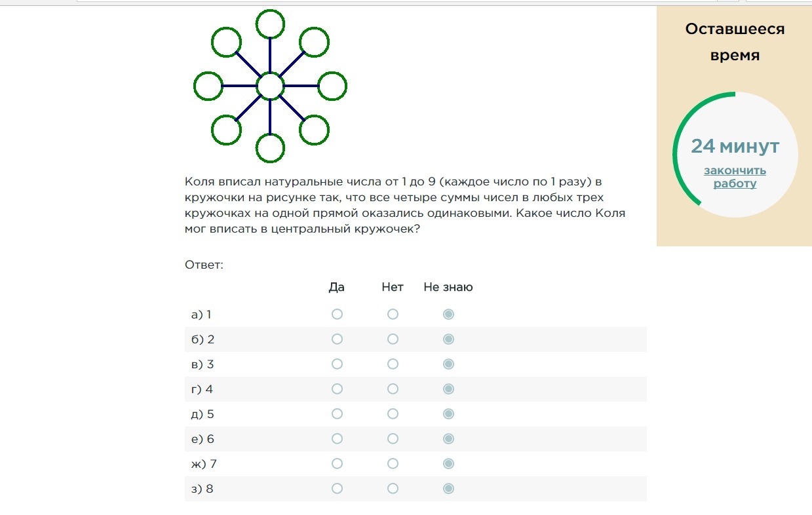The image size is (812, 515).
Task: Select "Да" for answer з) 8
Action: (337, 489)
